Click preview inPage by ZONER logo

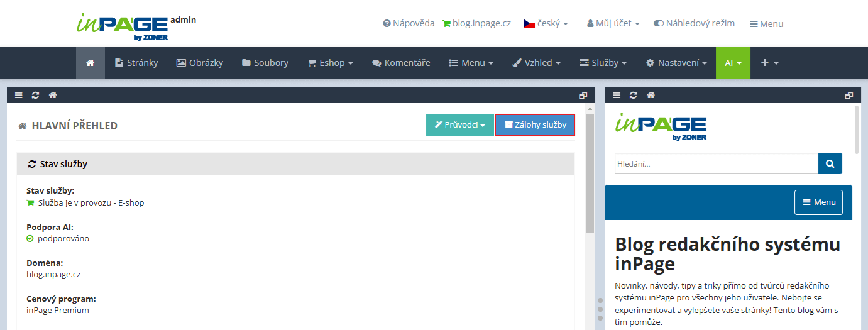pos(660,126)
